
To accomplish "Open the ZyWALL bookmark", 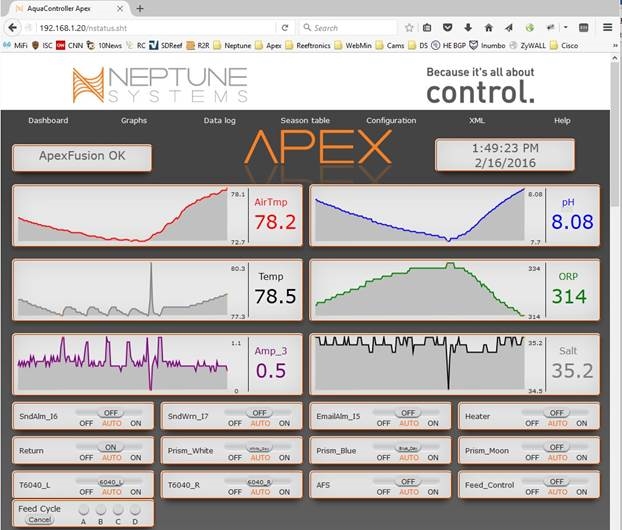I will coord(528,45).
